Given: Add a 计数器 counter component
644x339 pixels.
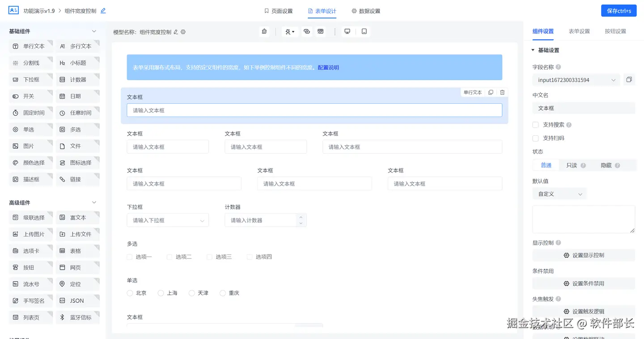Looking at the screenshot, I should tap(77, 80).
